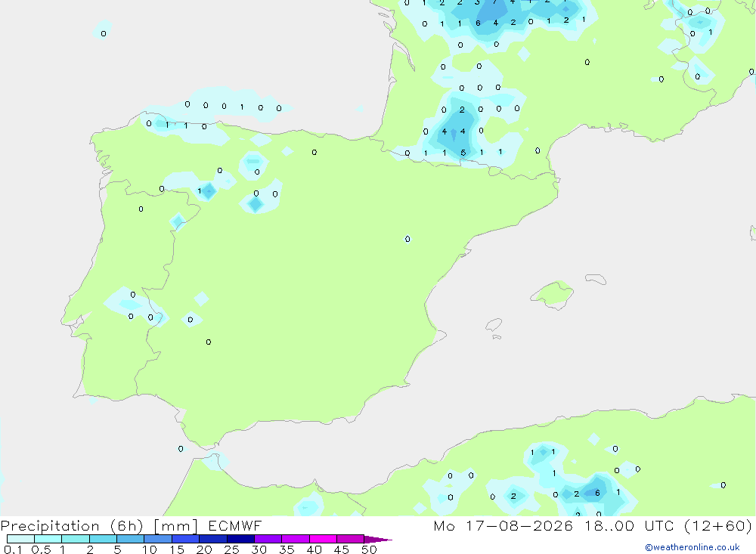Open the weatheronline.co.uk link

[x=692, y=547]
